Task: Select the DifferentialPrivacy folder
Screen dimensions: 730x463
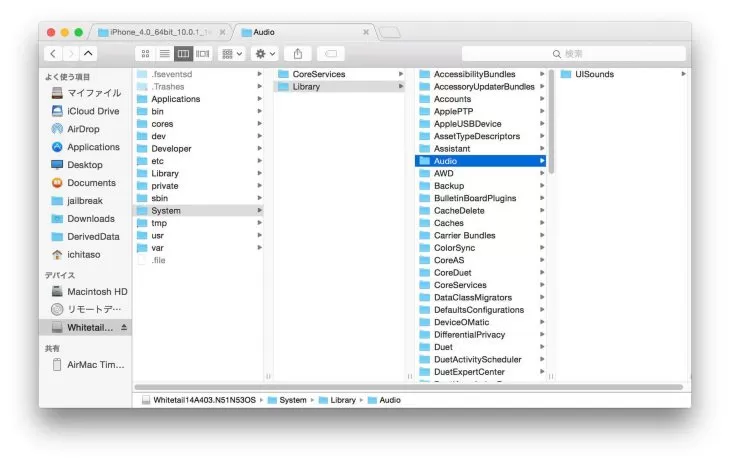Action: (481, 335)
